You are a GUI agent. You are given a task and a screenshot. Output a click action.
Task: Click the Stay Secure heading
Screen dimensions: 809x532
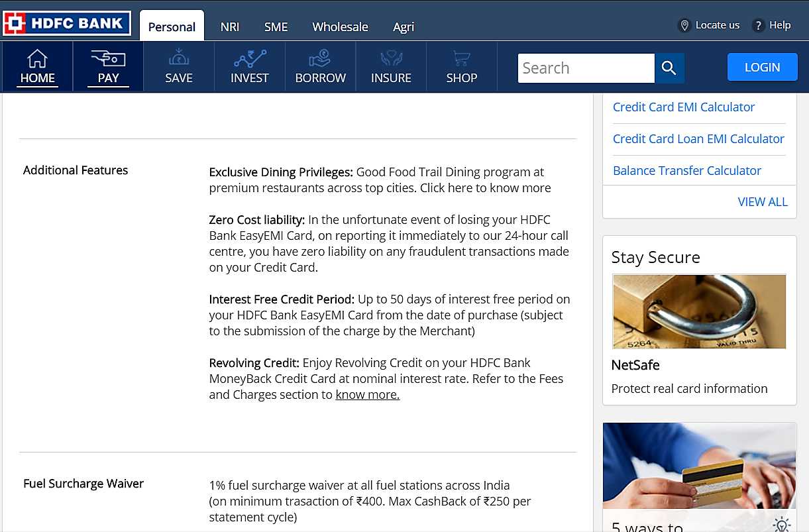tap(656, 257)
